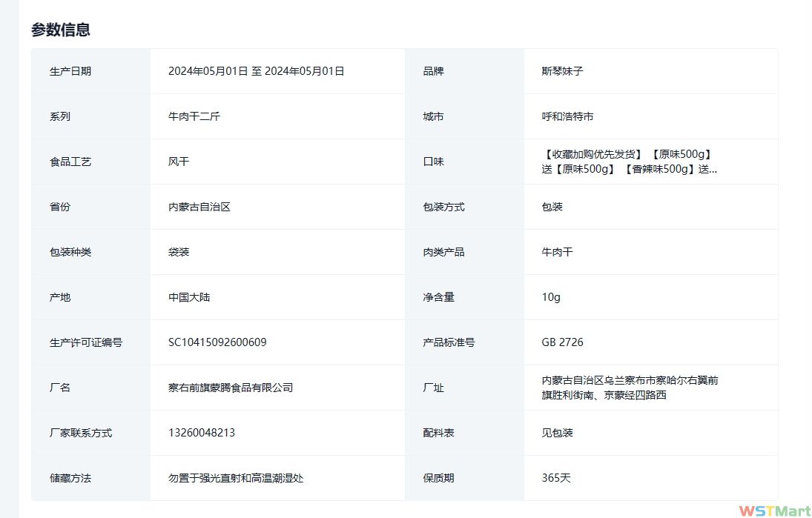This screenshot has height=518, width=812.
Task: Click the product standard GB 2726
Action: pyautogui.click(x=562, y=342)
